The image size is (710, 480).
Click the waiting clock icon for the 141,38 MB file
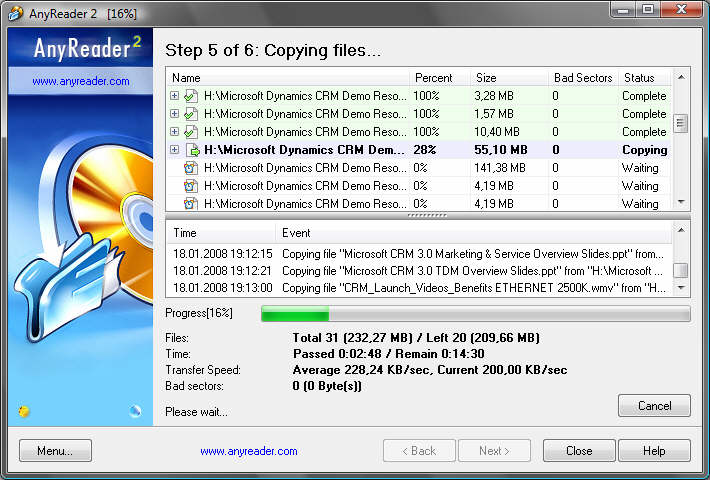pos(190,168)
